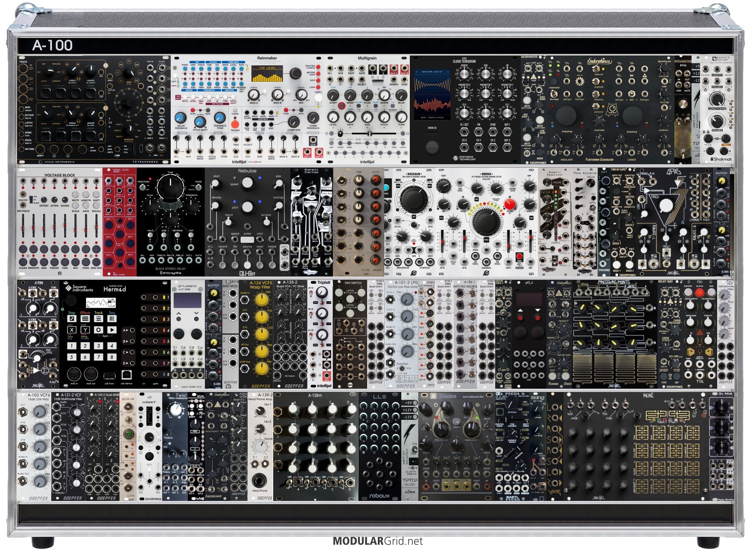Click the A-138m title text
Image resolution: width=756 pixels, height=550 pixels.
315,396
